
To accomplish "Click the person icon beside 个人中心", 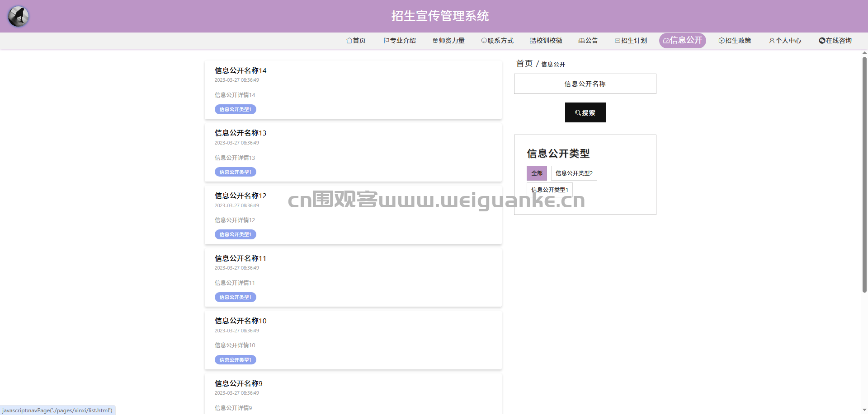I will pos(772,41).
